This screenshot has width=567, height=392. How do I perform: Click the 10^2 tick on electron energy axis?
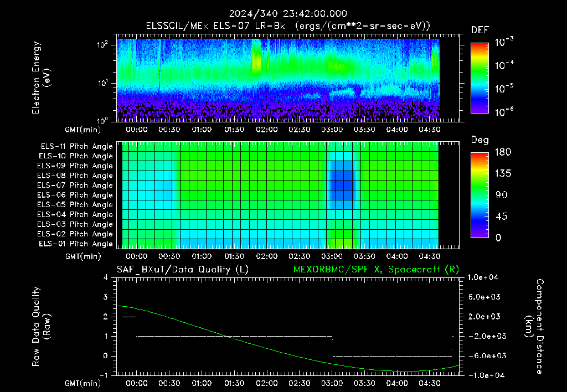tap(102, 44)
